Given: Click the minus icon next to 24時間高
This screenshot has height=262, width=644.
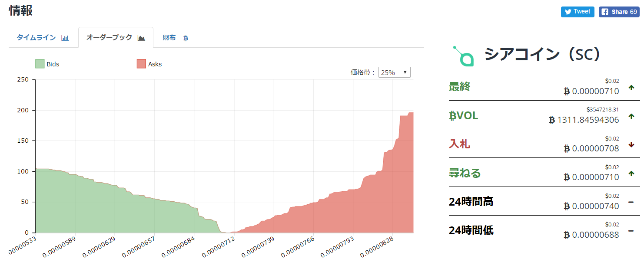Looking at the screenshot, I should (631, 202).
